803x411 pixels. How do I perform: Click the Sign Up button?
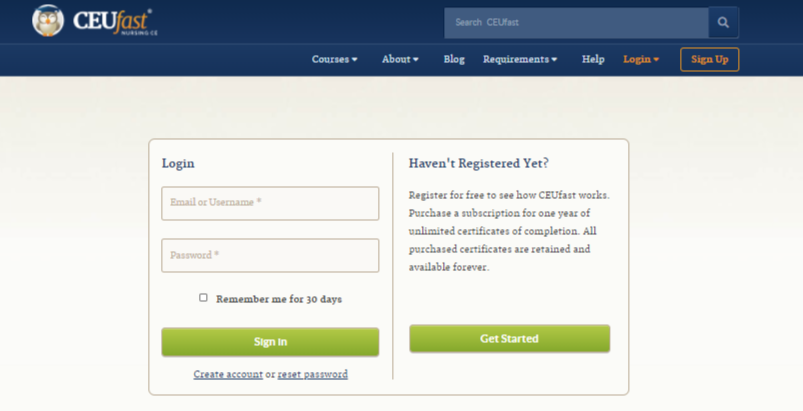point(709,59)
